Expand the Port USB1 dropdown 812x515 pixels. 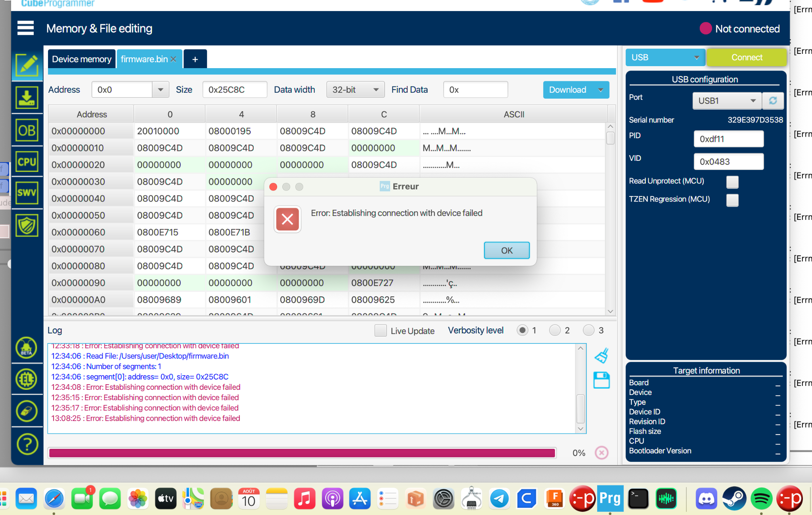[727, 101]
